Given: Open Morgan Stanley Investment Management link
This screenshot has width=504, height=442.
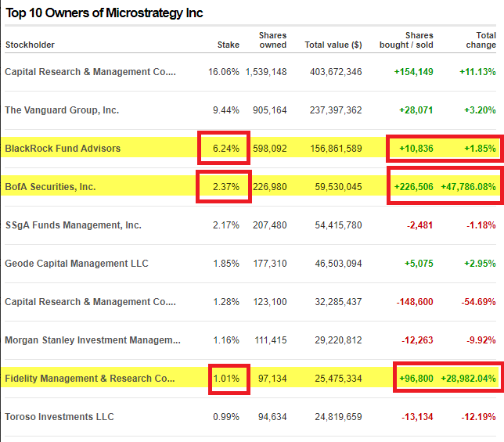Looking at the screenshot, I should coord(92,340).
